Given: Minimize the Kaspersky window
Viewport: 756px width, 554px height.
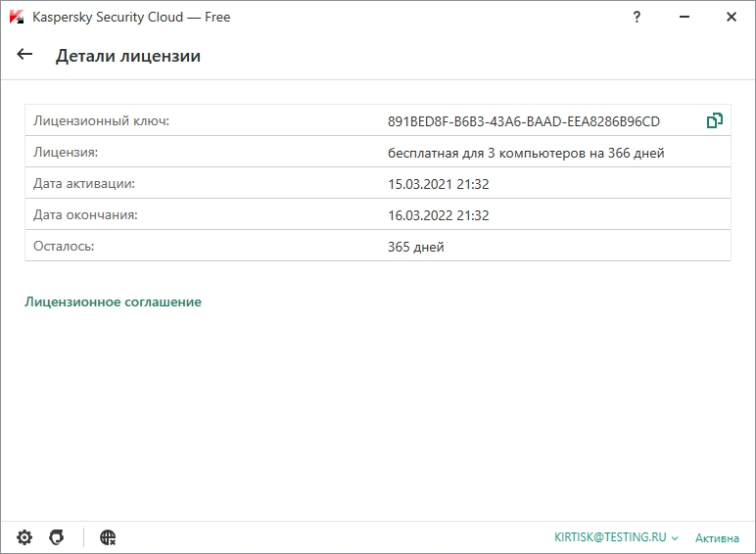Looking at the screenshot, I should click(685, 18).
